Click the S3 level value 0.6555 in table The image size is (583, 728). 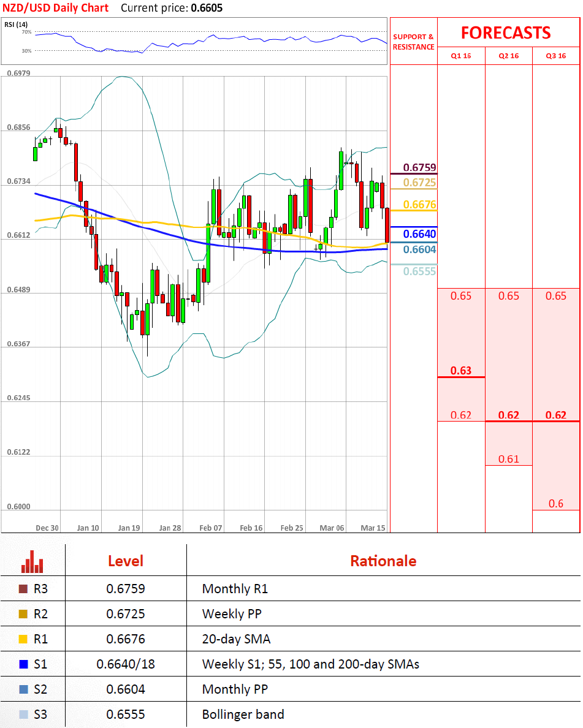coord(126,714)
